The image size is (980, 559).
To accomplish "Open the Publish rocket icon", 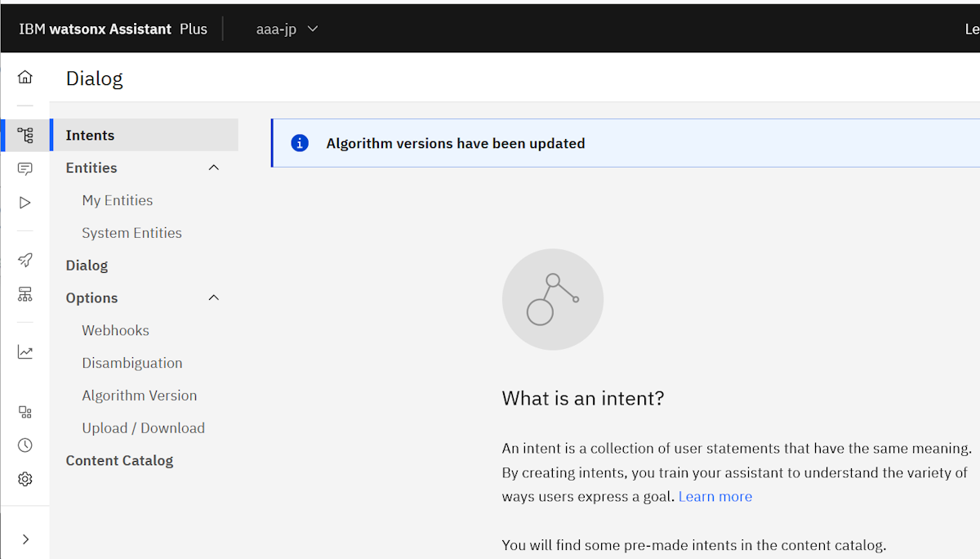I will (25, 260).
